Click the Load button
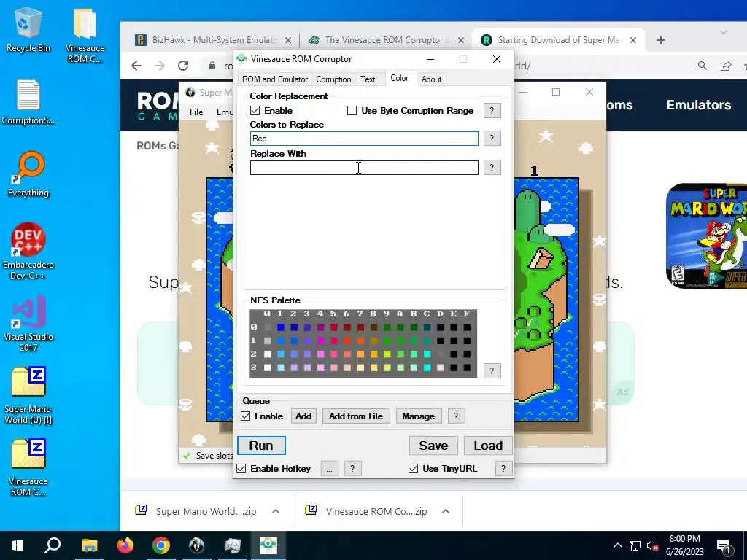 coord(488,446)
